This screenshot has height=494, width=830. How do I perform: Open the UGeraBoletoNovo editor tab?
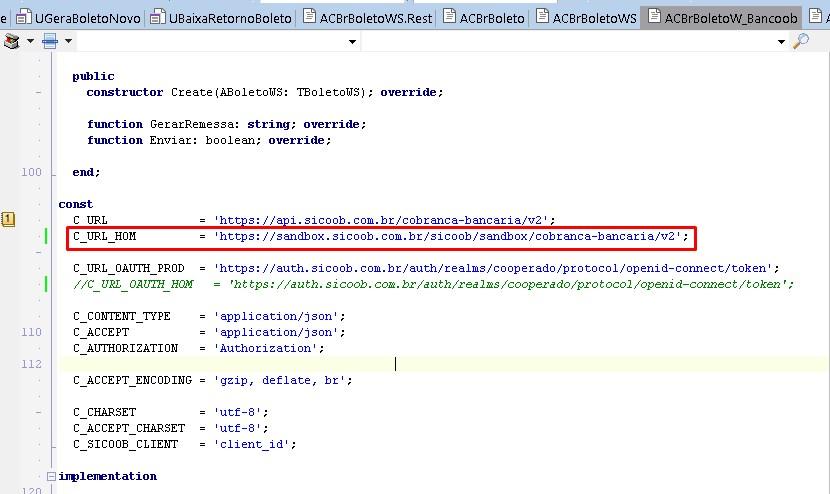78,18
